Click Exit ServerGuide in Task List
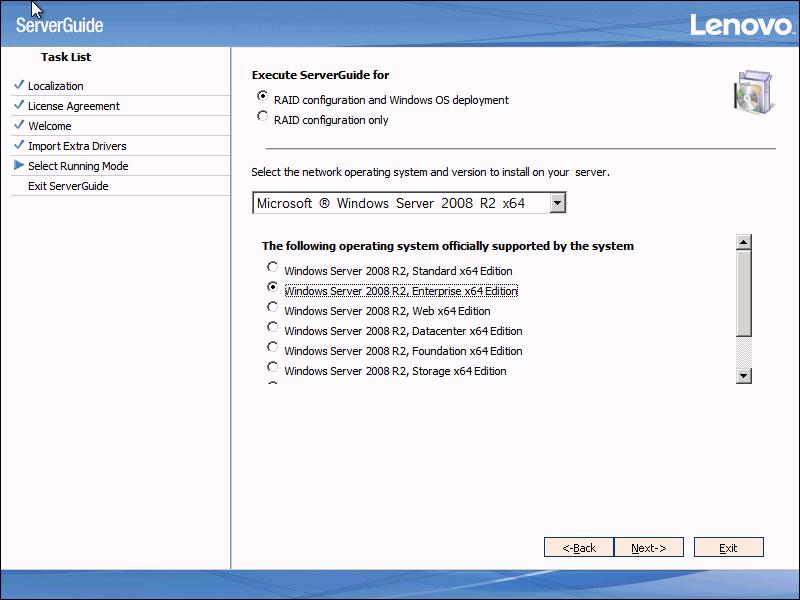This screenshot has width=800, height=600. click(68, 186)
